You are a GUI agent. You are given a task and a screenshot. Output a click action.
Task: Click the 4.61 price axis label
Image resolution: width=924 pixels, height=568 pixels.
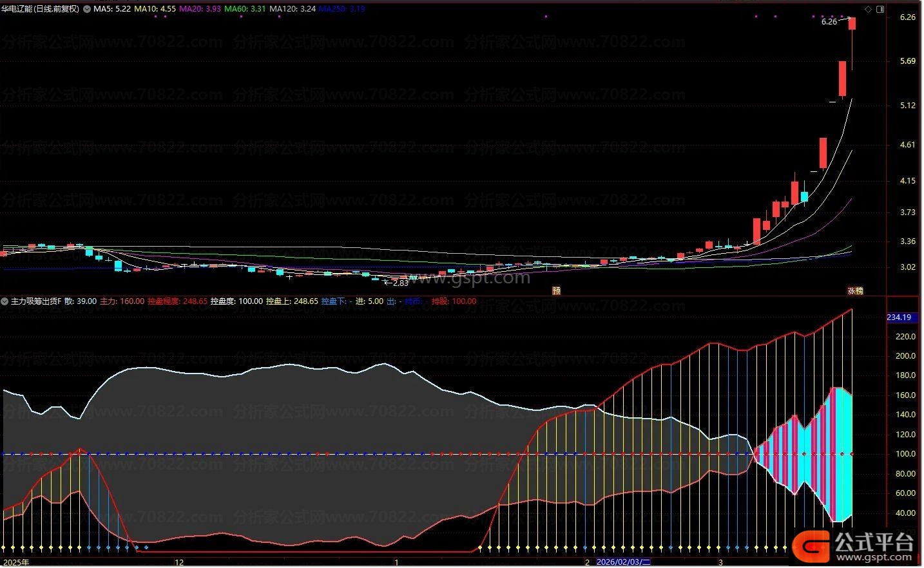(908, 144)
